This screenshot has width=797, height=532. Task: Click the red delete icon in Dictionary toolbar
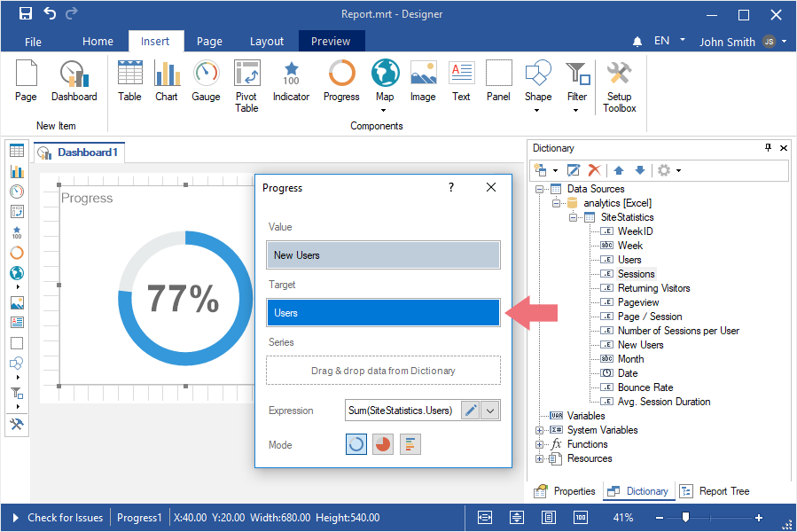[x=594, y=170]
